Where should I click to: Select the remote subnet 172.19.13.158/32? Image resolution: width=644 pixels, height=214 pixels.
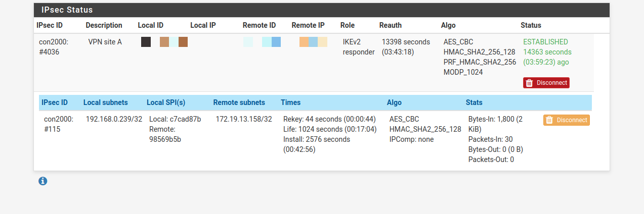244,119
